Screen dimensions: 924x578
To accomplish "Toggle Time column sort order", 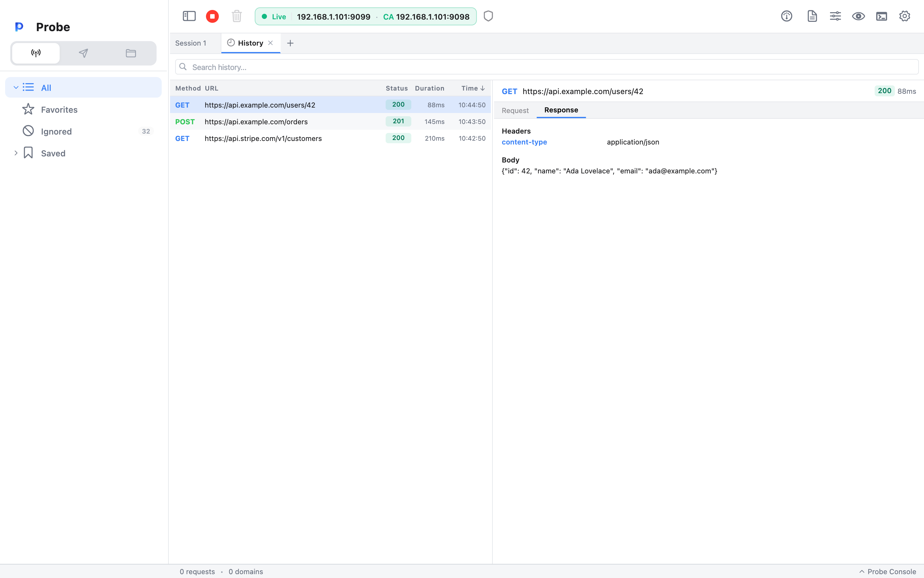I will click(473, 88).
